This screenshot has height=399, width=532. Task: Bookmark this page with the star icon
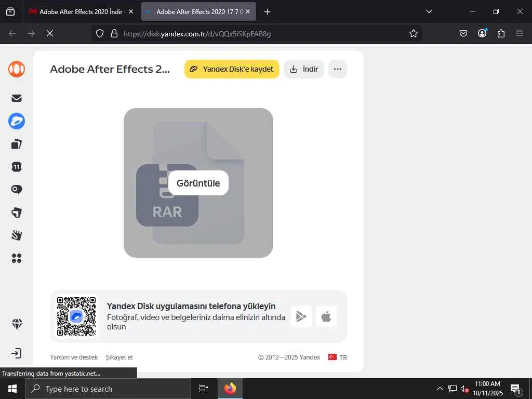(413, 33)
